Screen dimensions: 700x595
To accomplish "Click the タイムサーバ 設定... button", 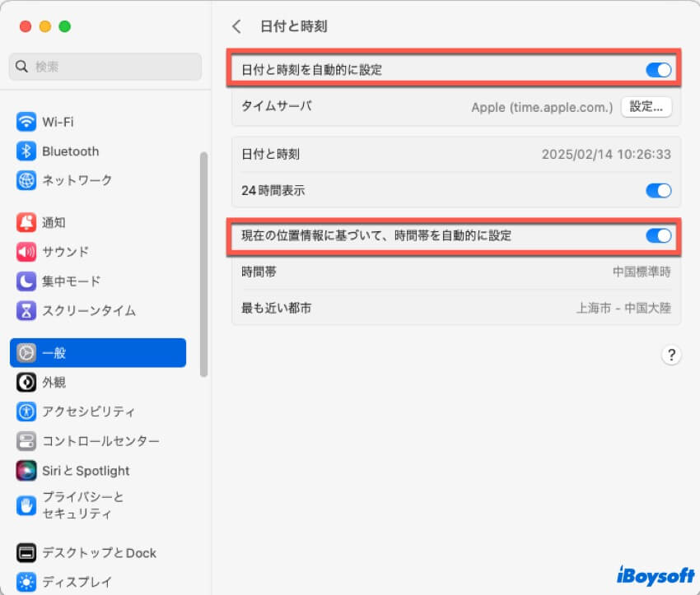I will [646, 107].
